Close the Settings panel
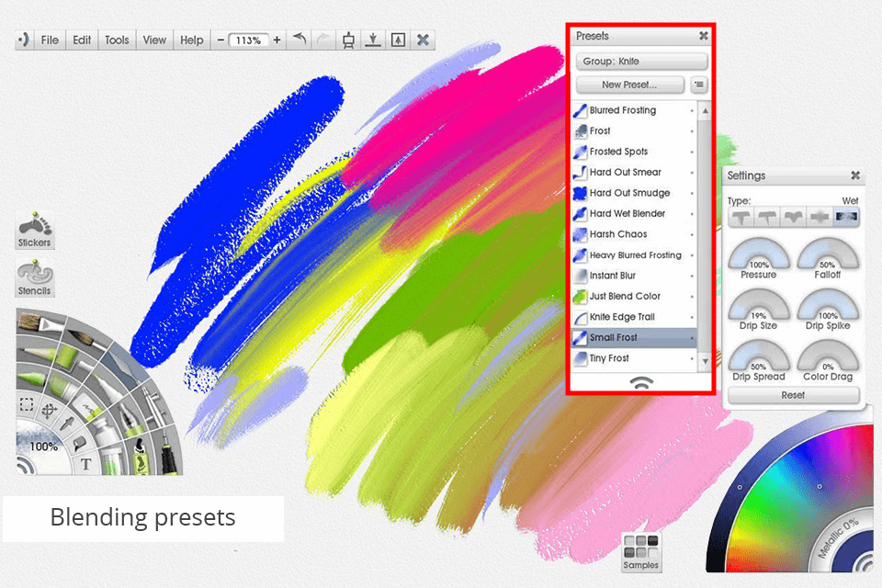 [x=855, y=175]
